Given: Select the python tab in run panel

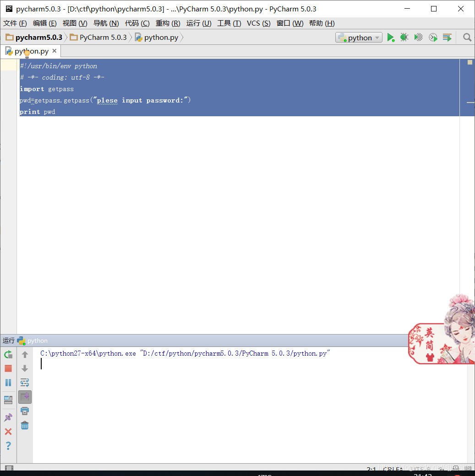Looking at the screenshot, I should [x=33, y=341].
